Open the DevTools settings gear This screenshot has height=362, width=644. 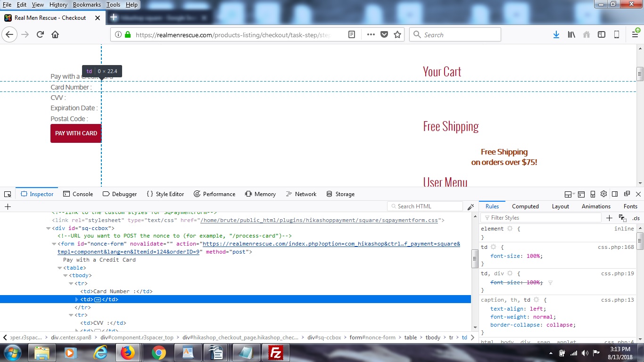603,194
